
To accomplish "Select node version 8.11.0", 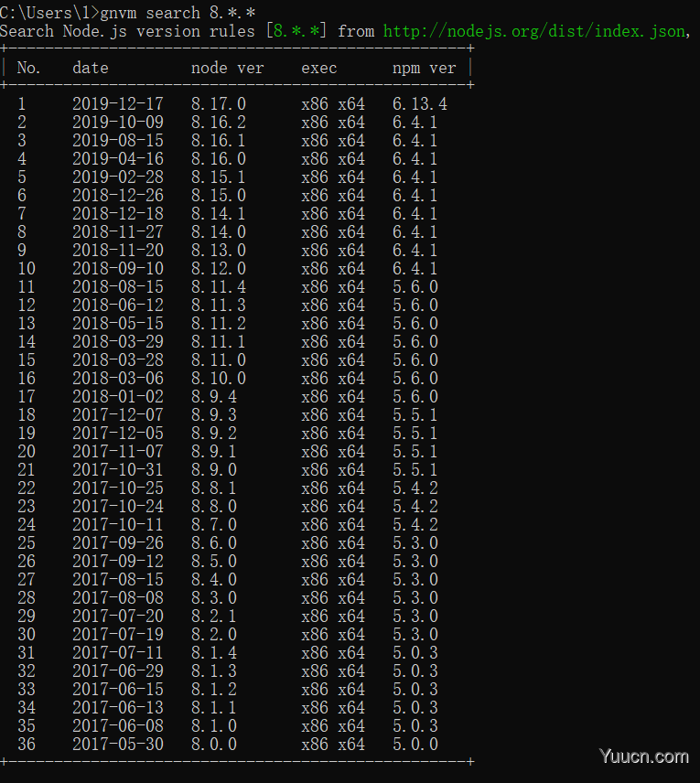I will click(x=219, y=360).
